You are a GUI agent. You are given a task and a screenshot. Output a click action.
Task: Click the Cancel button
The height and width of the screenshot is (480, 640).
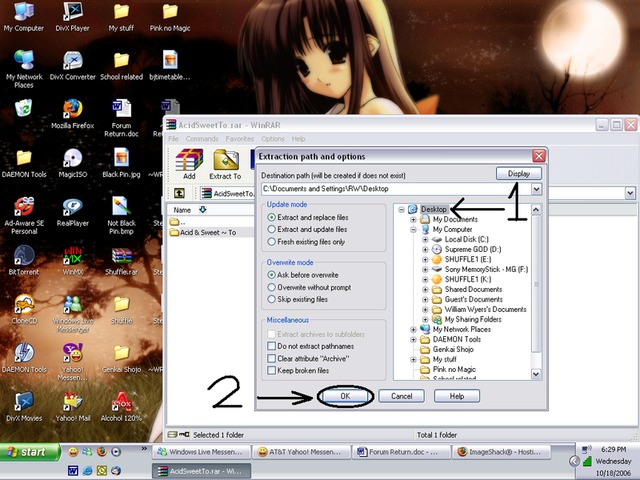pos(402,396)
